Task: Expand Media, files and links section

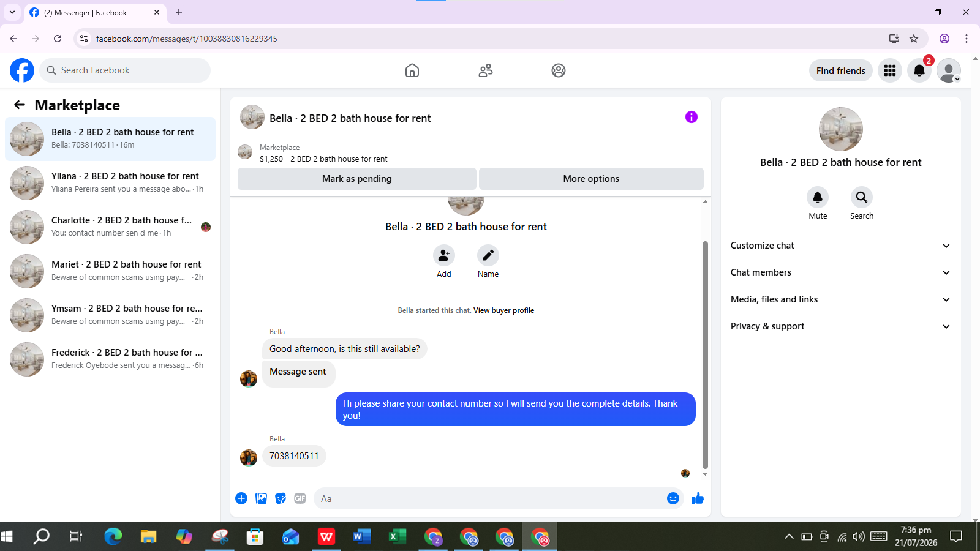Action: tap(840, 299)
